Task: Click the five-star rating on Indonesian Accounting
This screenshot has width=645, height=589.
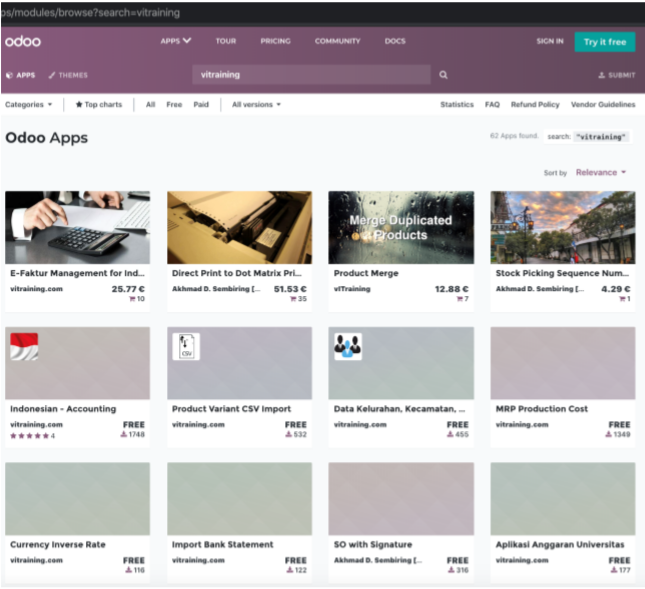Action: coord(30,436)
